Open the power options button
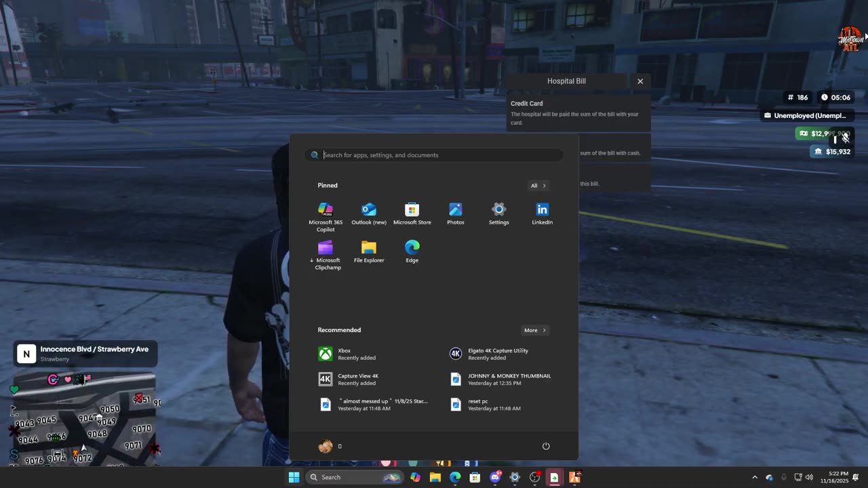The image size is (868, 488). tap(546, 446)
